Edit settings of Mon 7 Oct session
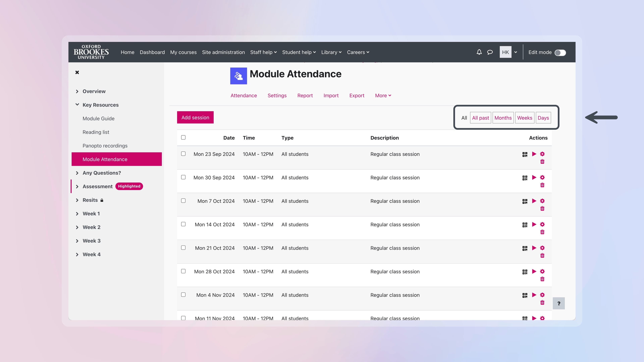The image size is (644, 362). coord(543,201)
